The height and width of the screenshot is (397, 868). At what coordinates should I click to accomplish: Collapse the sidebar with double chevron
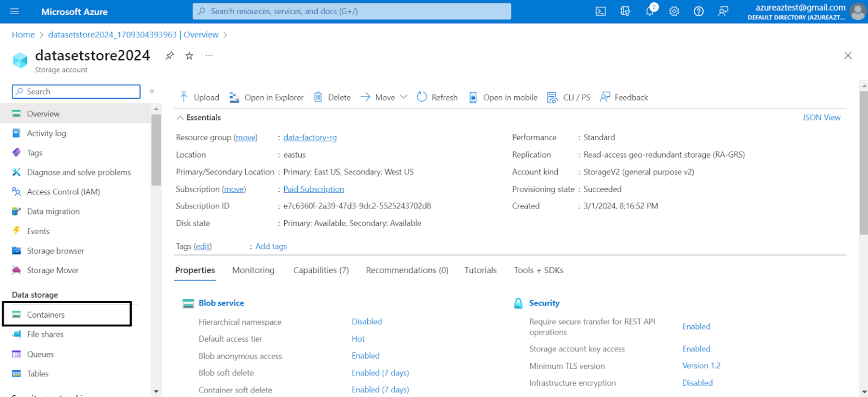(x=152, y=92)
